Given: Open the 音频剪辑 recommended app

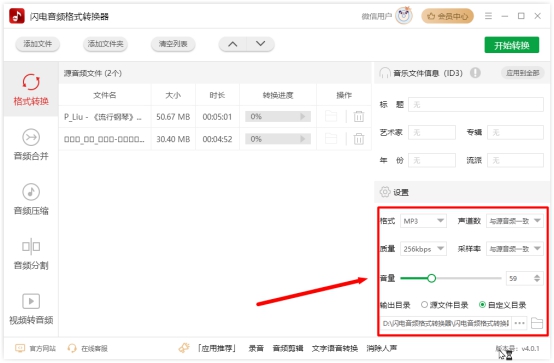Looking at the screenshot, I should point(288,349).
